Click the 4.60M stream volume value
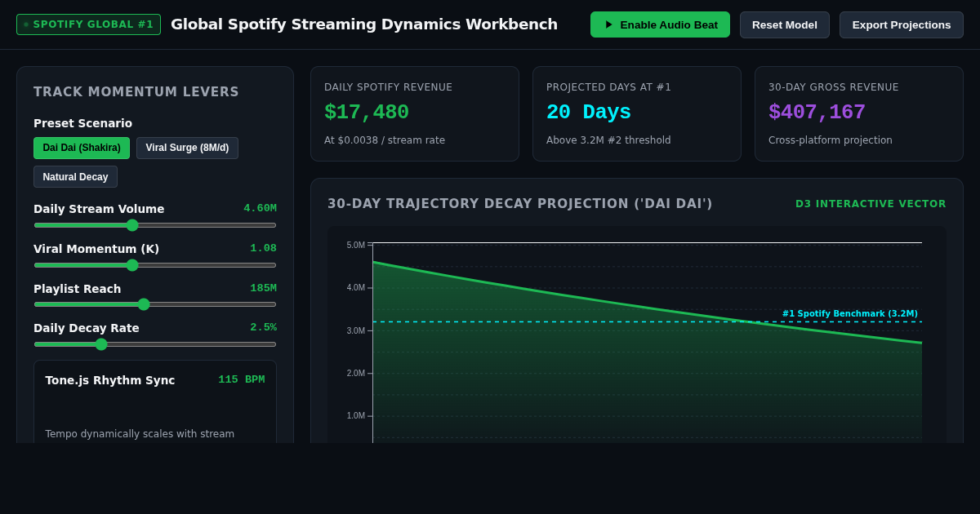The height and width of the screenshot is (514, 980). [260, 208]
